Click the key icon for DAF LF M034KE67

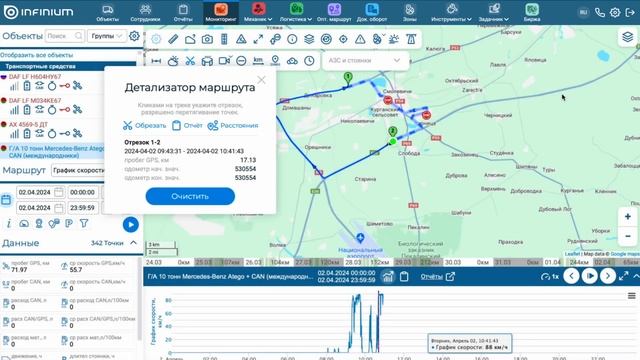coord(64,109)
